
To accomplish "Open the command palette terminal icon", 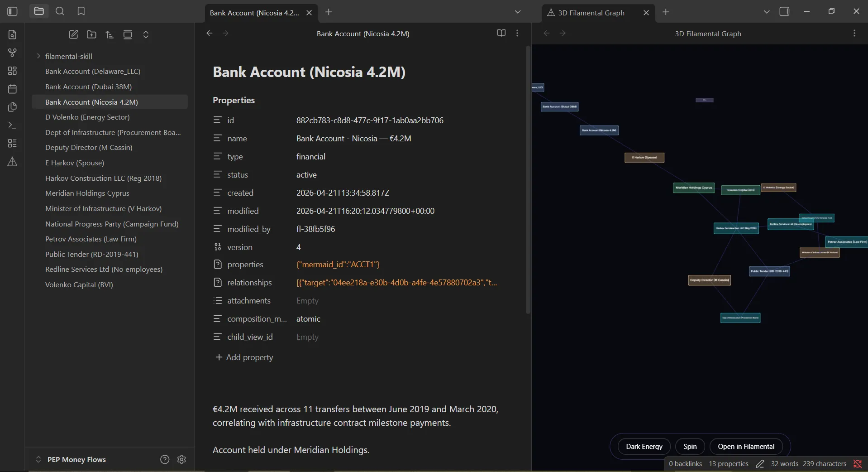I will 12,125.
